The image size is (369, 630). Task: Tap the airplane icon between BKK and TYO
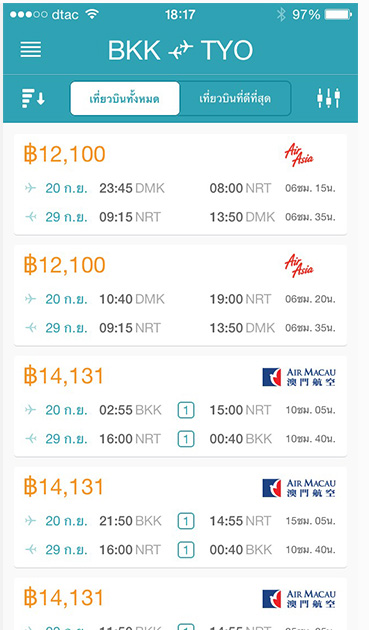pos(180,51)
